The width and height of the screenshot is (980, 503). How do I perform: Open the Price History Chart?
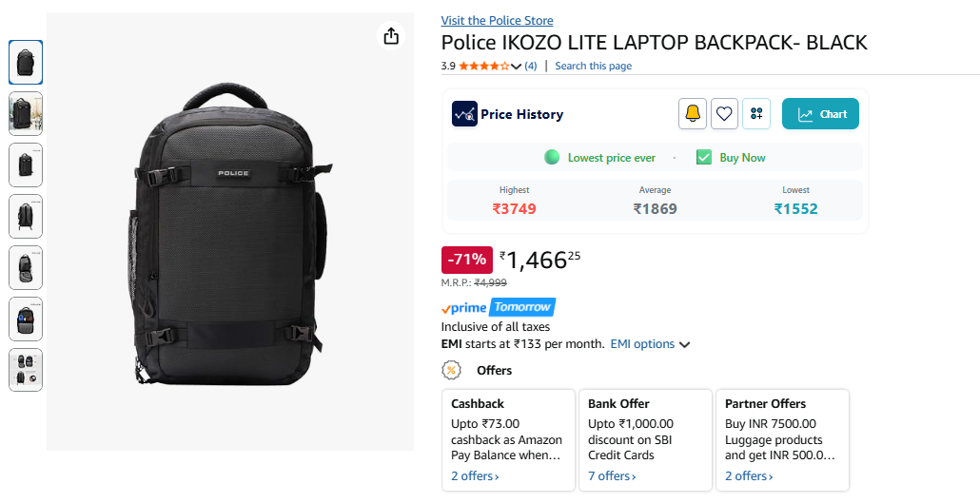820,114
